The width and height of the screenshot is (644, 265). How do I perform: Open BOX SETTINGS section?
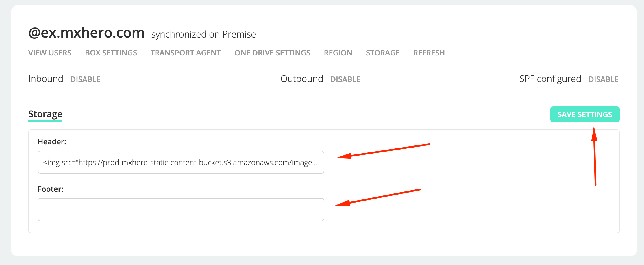point(111,53)
